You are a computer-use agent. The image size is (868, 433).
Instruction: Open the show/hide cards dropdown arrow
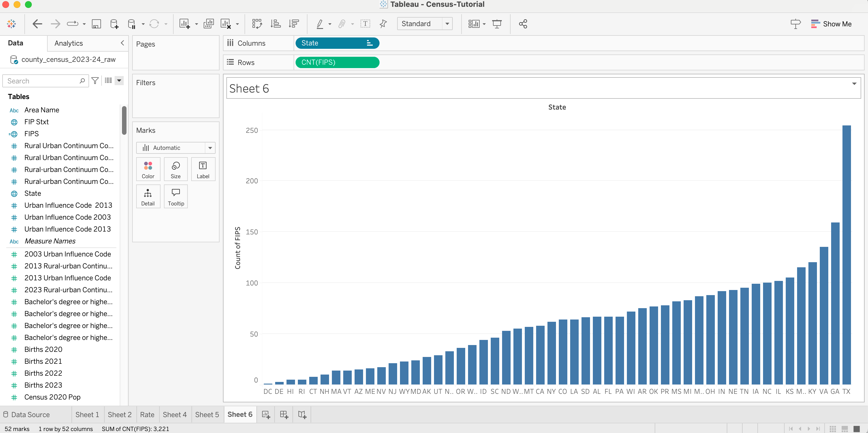pyautogui.click(x=484, y=24)
